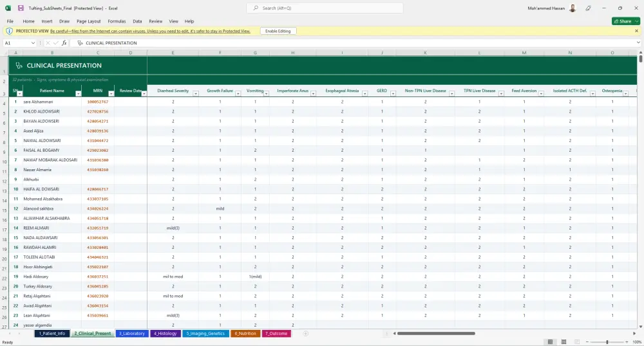644x346 pixels.
Task: Click the user profile picture
Action: coord(573,8)
